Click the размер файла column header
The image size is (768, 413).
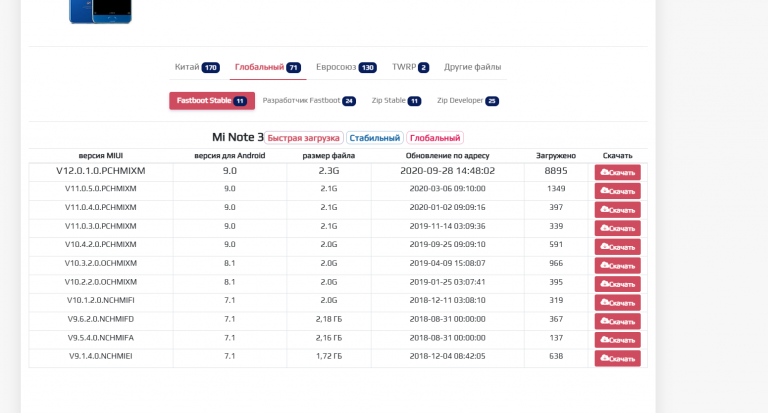(329, 156)
